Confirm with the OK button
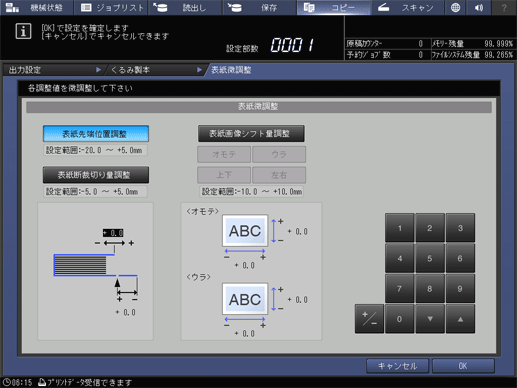This screenshot has width=517, height=388. [x=463, y=366]
